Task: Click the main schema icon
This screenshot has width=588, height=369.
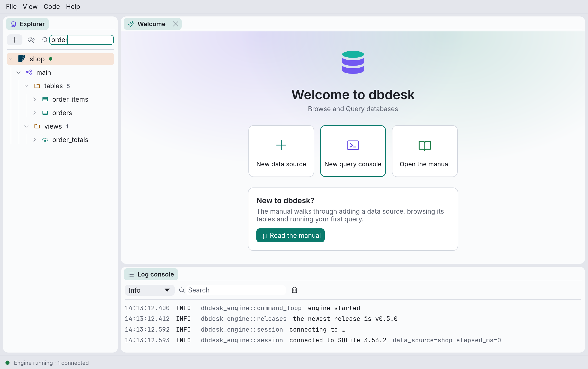Action: pos(29,72)
